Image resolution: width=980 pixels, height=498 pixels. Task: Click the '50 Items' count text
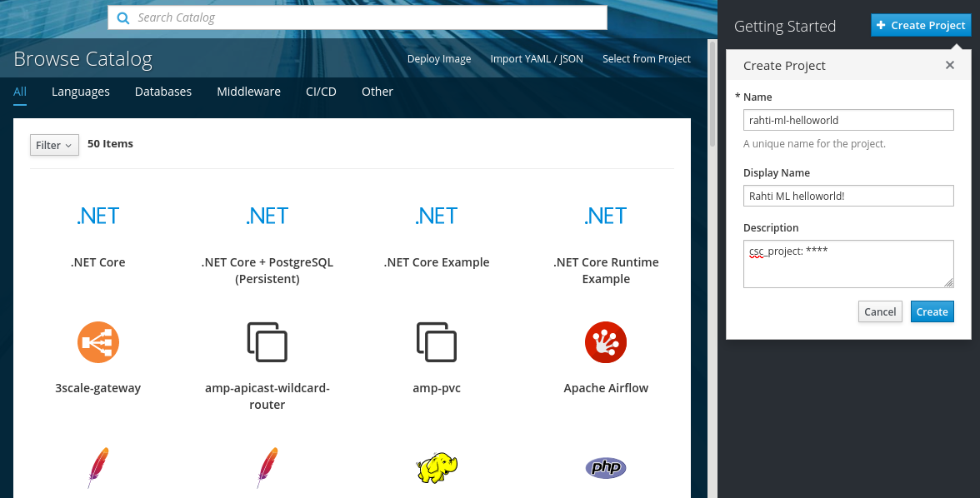110,144
